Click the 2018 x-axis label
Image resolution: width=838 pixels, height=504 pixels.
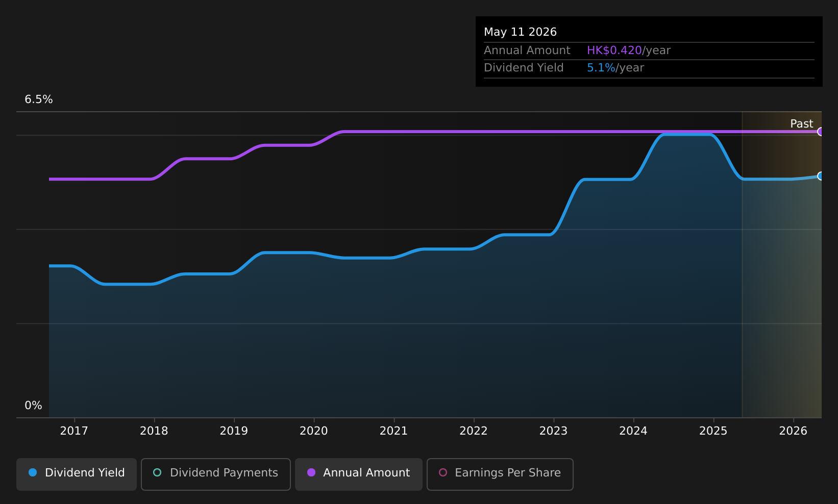(x=154, y=431)
